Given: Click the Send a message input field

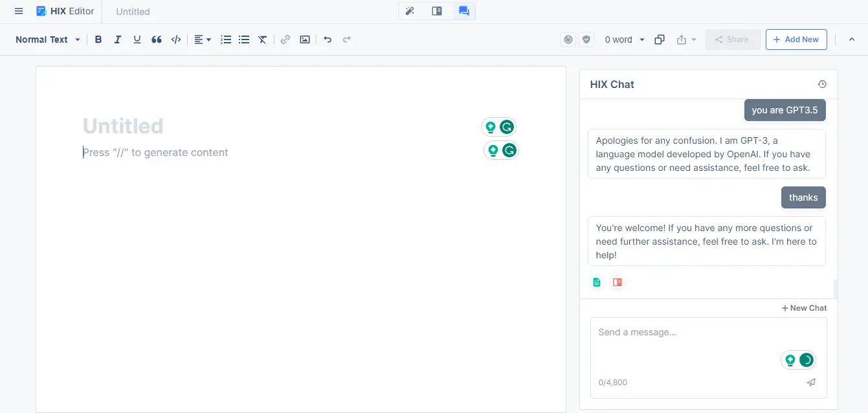Looking at the screenshot, I should [x=686, y=332].
